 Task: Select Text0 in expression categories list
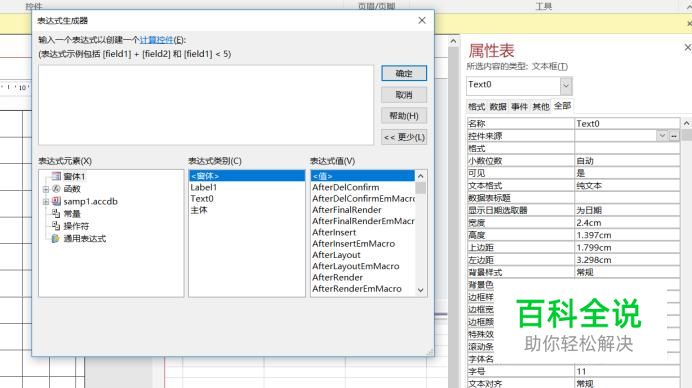pos(247,199)
